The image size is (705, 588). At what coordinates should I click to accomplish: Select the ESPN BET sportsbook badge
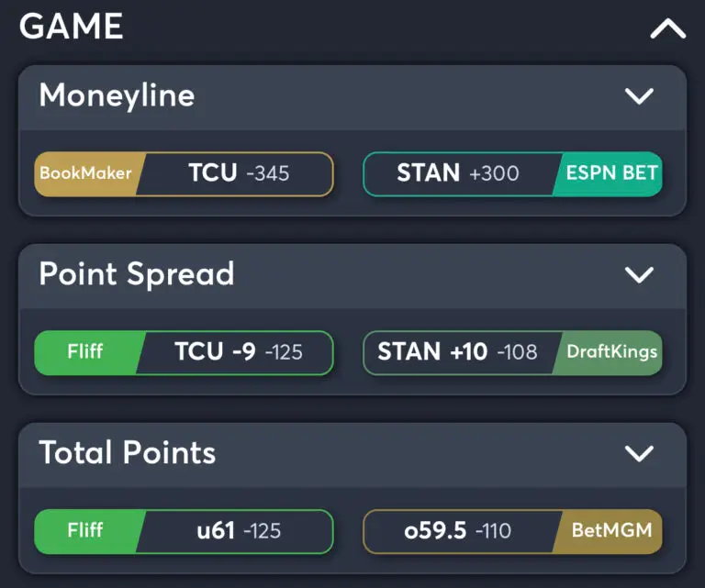coord(610,173)
